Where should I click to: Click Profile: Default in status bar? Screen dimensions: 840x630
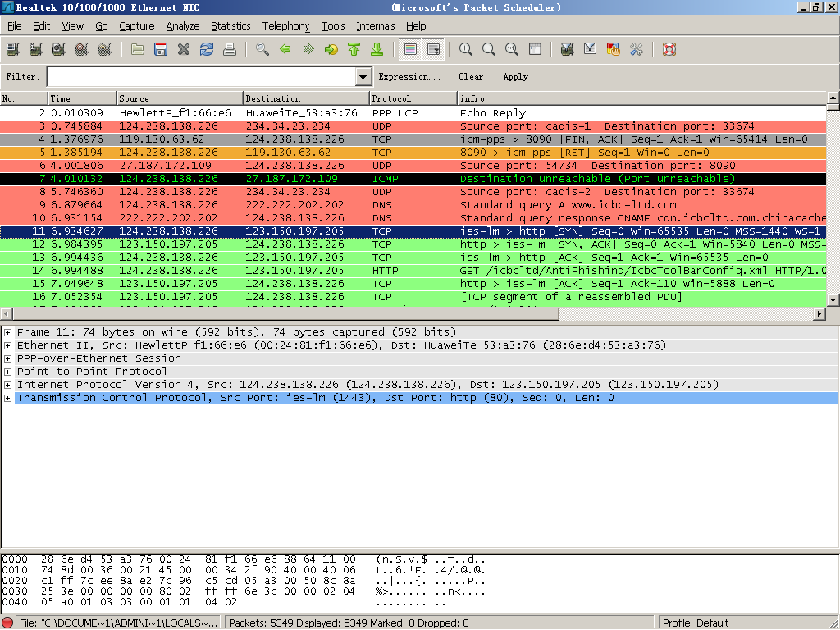point(695,623)
